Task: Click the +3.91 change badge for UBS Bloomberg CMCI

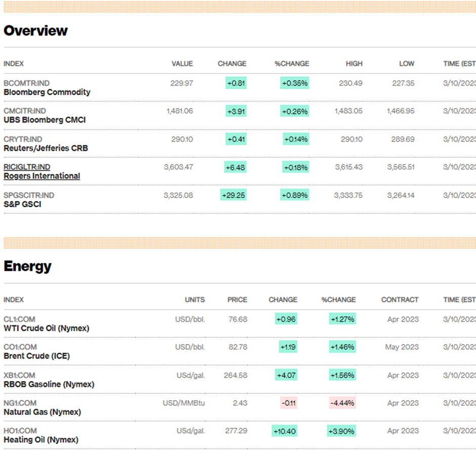Action: (236, 111)
